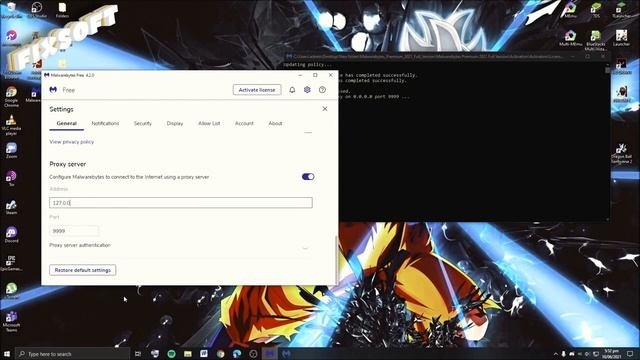Open Discord desktop shortcut
The height and width of the screenshot is (360, 640).
[11, 235]
